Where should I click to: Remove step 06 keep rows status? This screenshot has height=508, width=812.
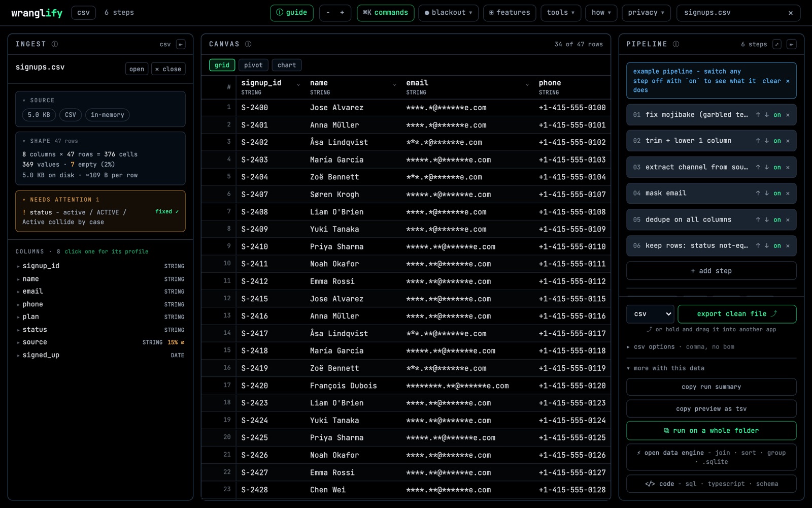(x=788, y=246)
